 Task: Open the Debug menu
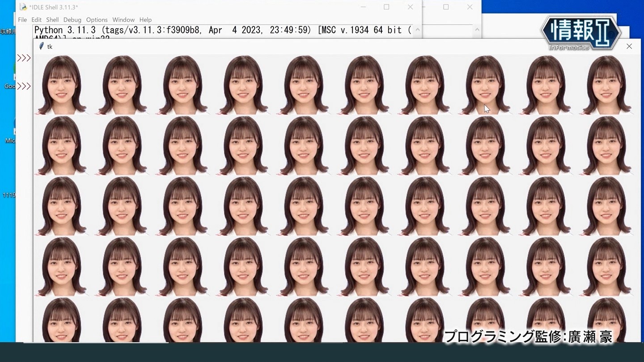[x=72, y=20]
